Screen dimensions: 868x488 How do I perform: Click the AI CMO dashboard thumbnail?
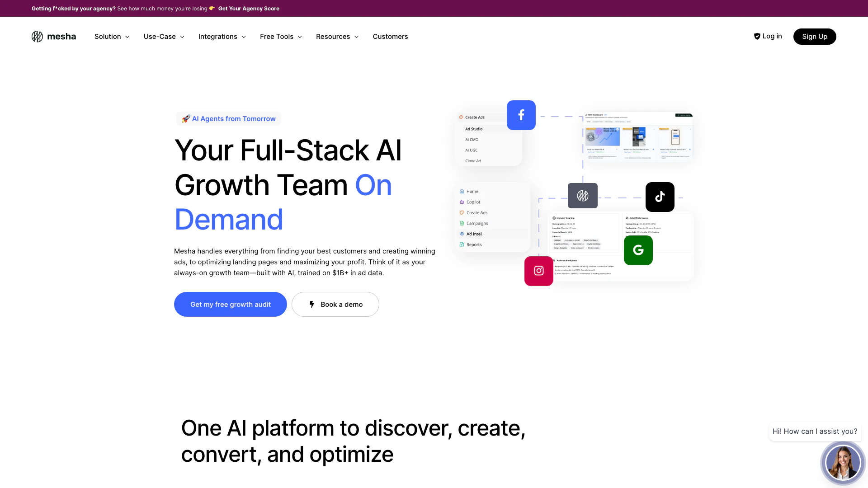638,136
